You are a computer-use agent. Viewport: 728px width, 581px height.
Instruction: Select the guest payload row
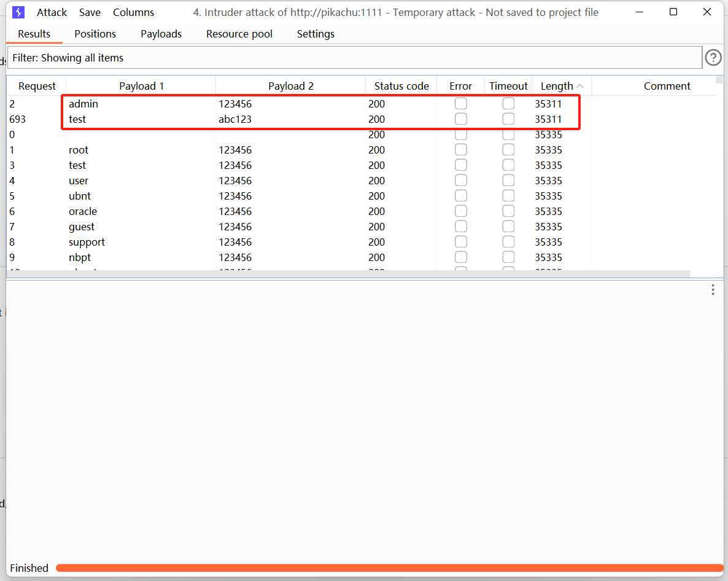tap(362, 227)
